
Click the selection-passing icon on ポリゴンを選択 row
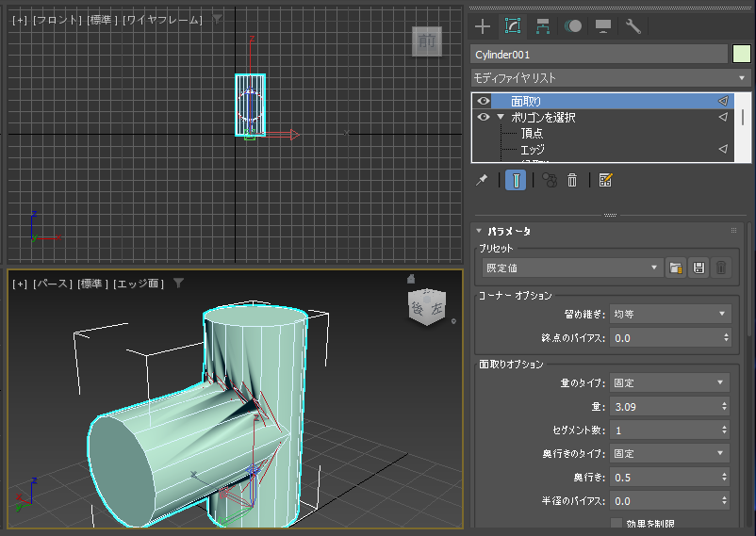tap(723, 117)
